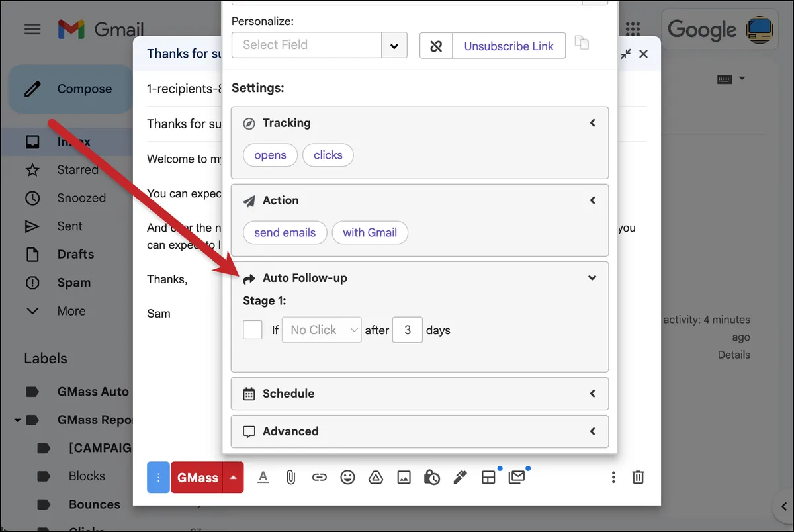Open the Gmail main menu hamburger icon
Viewport: 794px width, 532px height.
pyautogui.click(x=32, y=29)
